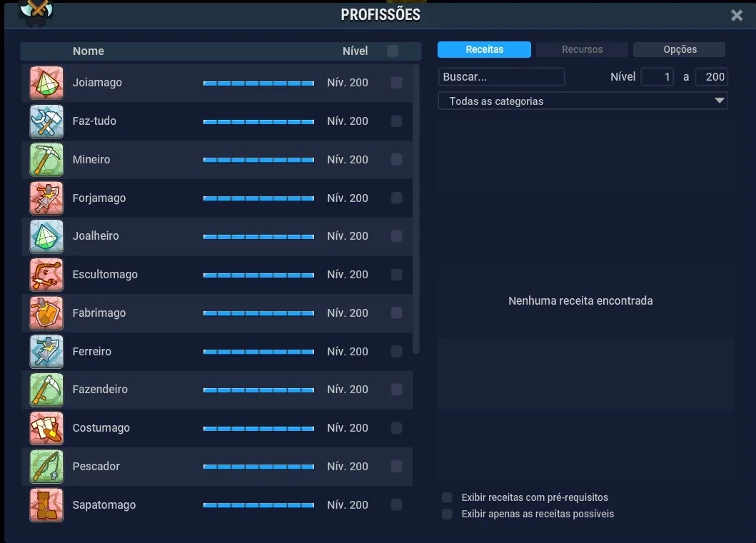Click the Pescador experience bar
Image resolution: width=756 pixels, height=543 pixels.
coord(258,467)
